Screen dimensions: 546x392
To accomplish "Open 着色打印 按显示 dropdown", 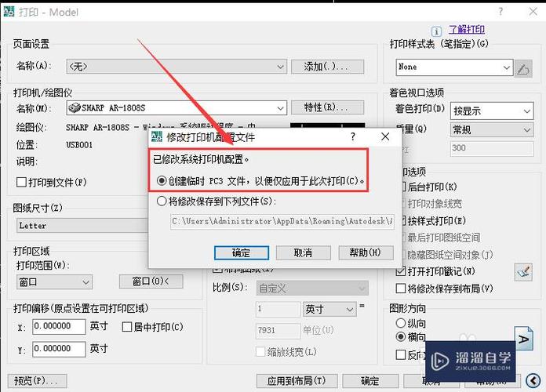I will pos(492,111).
